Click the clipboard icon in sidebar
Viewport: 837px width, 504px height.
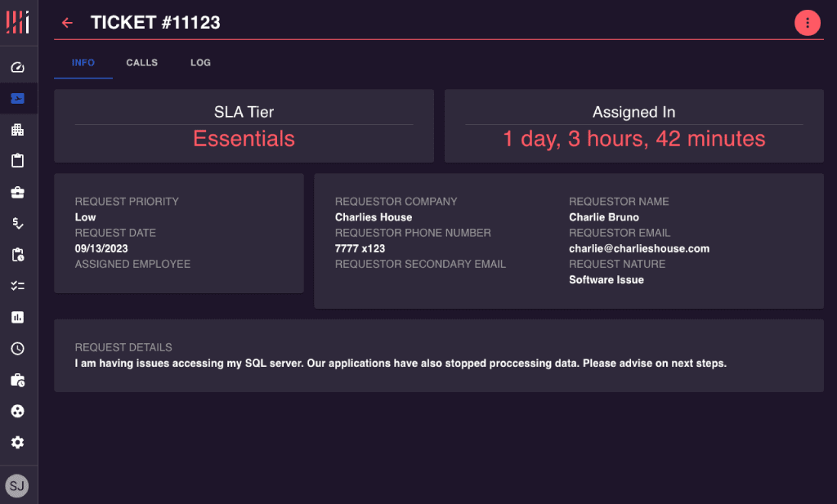point(18,161)
